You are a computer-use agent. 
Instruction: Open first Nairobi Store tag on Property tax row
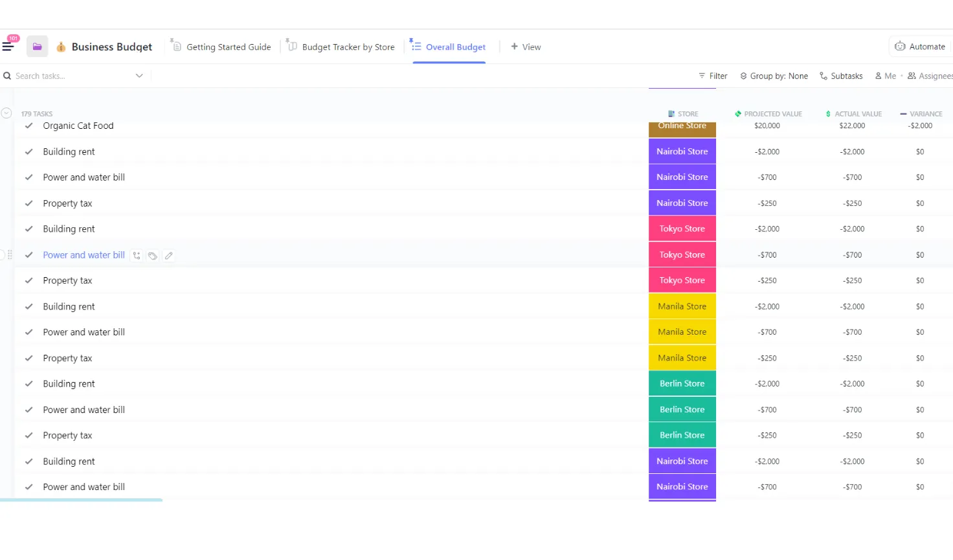click(x=682, y=203)
